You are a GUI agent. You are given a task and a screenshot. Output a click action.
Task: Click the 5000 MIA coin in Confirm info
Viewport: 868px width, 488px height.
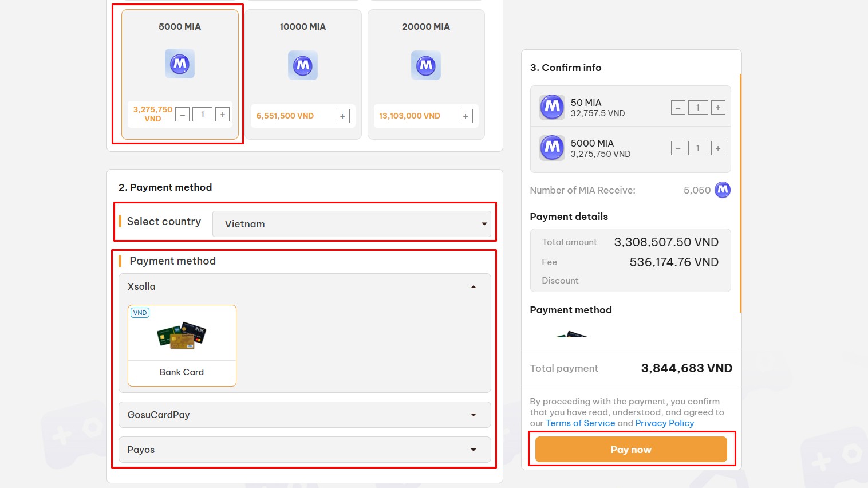coord(552,148)
